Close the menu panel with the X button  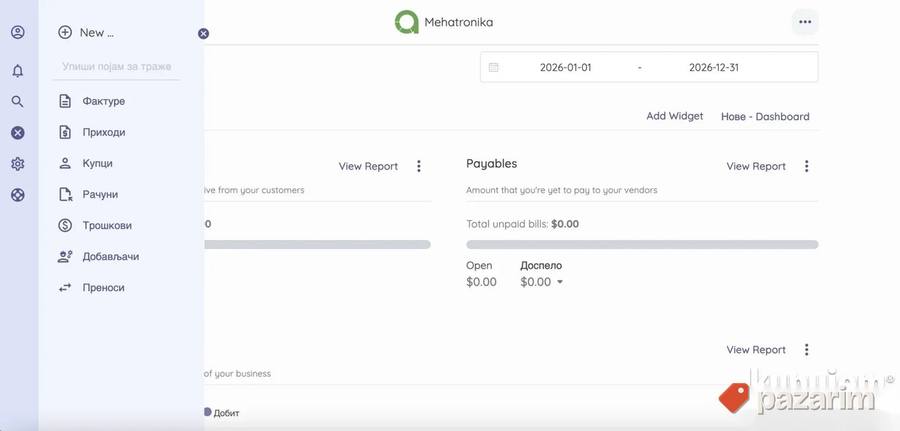203,33
